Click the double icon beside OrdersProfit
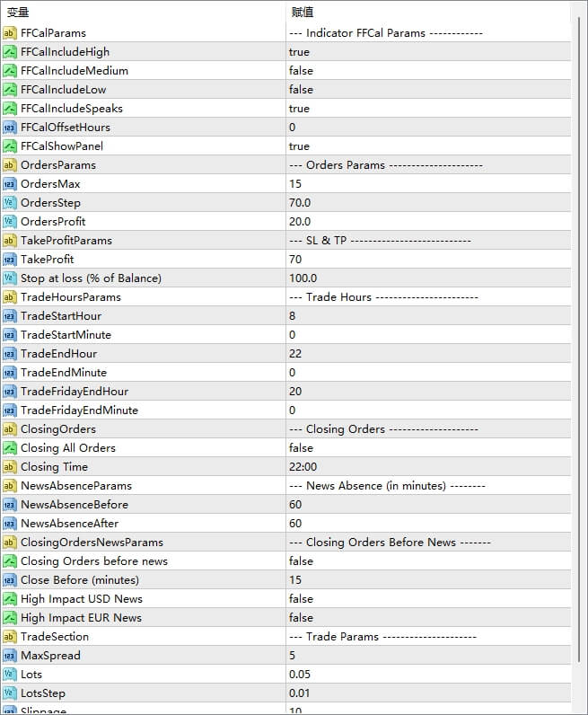 point(9,222)
